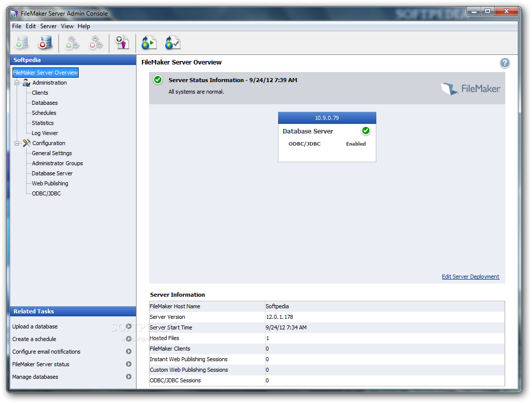This screenshot has width=532, height=403.
Task: Open the Edit menu
Action: coord(31,26)
